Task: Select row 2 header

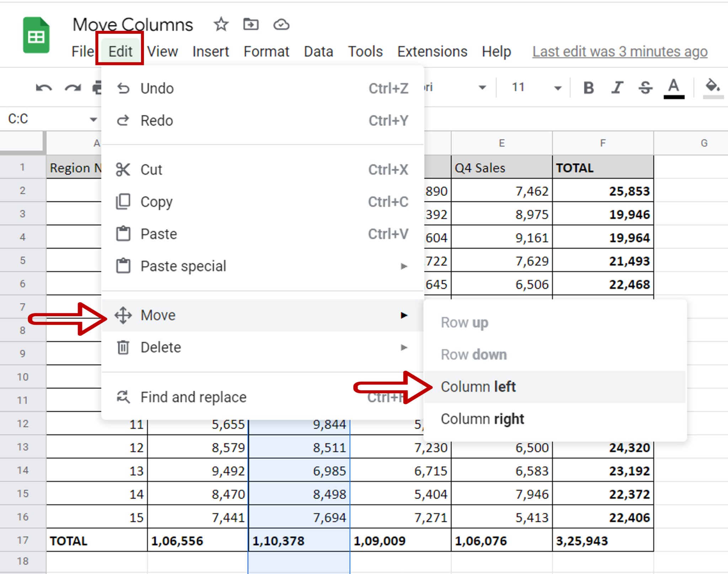Action: (x=23, y=190)
